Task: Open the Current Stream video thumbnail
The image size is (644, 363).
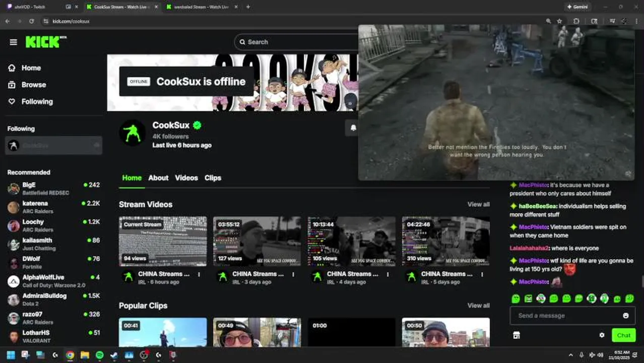Action: point(163,241)
